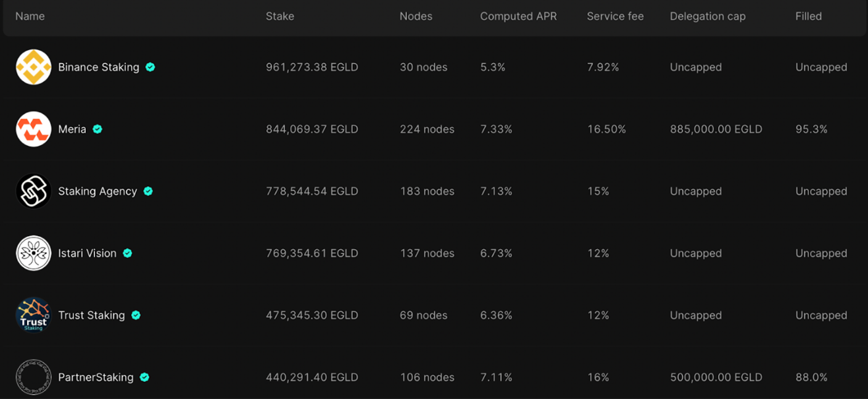Open the Staking Agency logo icon
This screenshot has width=868, height=399.
pos(33,191)
